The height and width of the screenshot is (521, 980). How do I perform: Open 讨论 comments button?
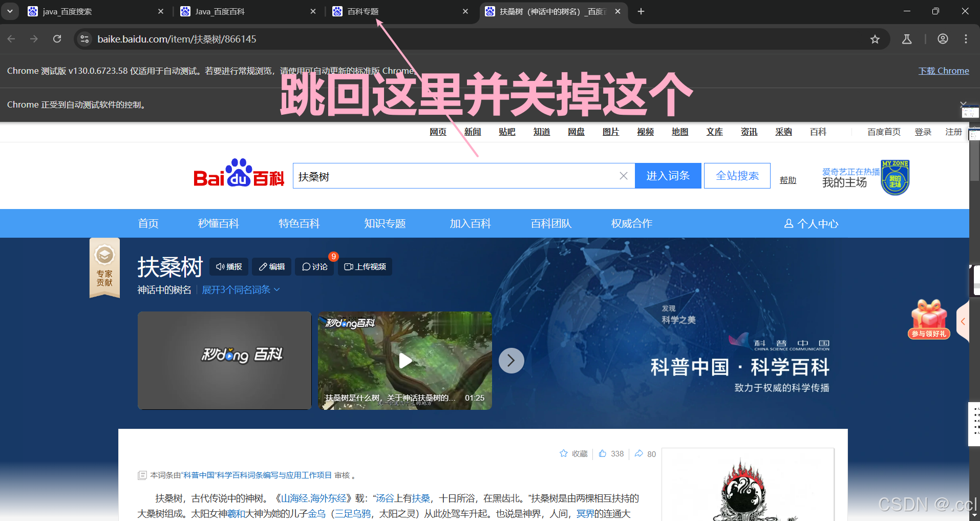(315, 266)
